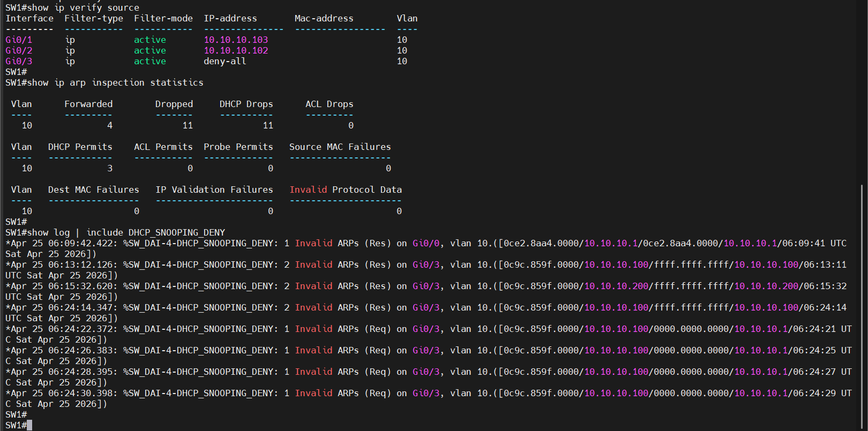Image resolution: width=868 pixels, height=431 pixels.
Task: Click the 'DHCP Permits' header
Action: 80,147
